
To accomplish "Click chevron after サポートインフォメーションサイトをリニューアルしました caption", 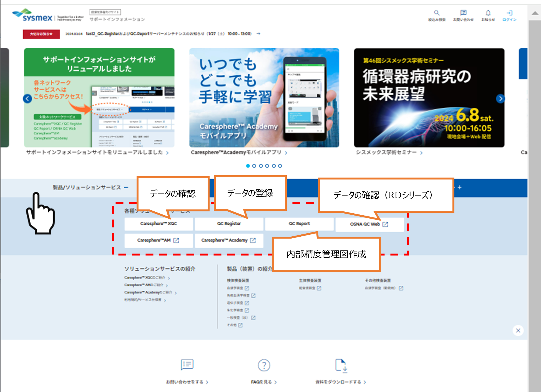I will pos(167,153).
